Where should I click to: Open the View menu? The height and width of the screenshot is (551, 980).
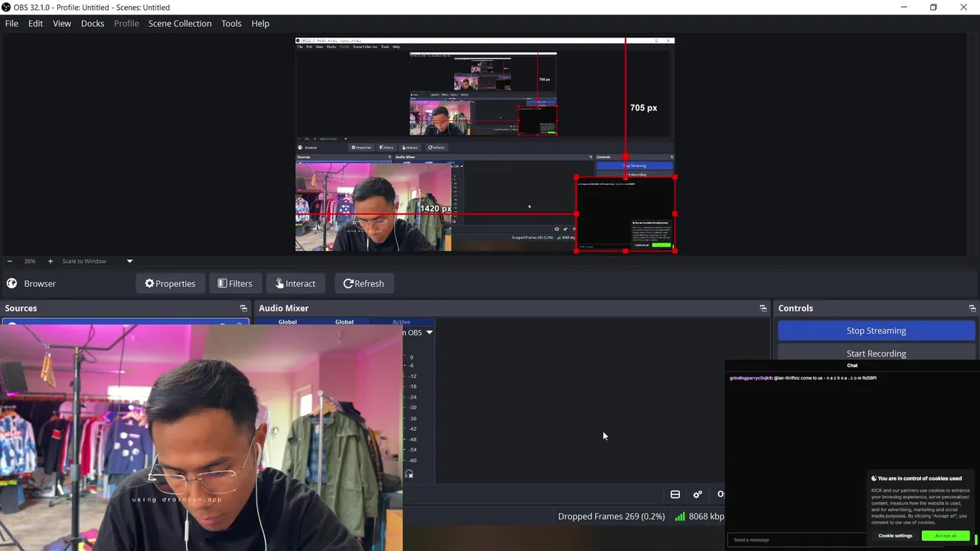[x=62, y=23]
